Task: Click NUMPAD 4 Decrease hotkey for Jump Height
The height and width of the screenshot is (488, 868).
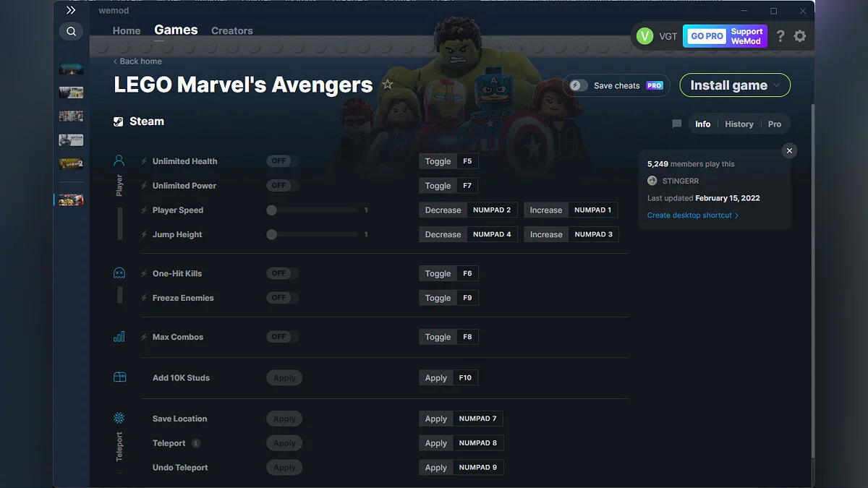Action: pyautogui.click(x=492, y=234)
